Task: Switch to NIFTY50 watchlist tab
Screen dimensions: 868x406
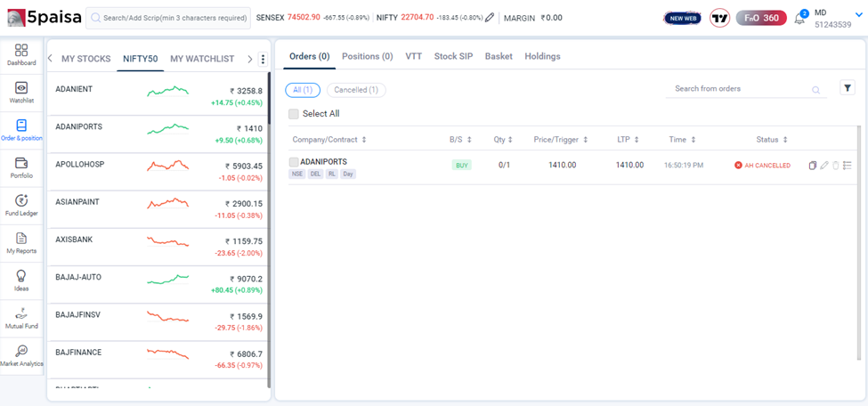Action: [x=141, y=59]
